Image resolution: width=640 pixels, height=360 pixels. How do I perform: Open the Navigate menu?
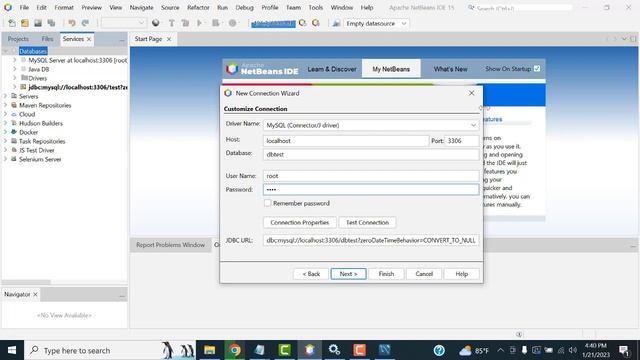pyautogui.click(x=141, y=7)
